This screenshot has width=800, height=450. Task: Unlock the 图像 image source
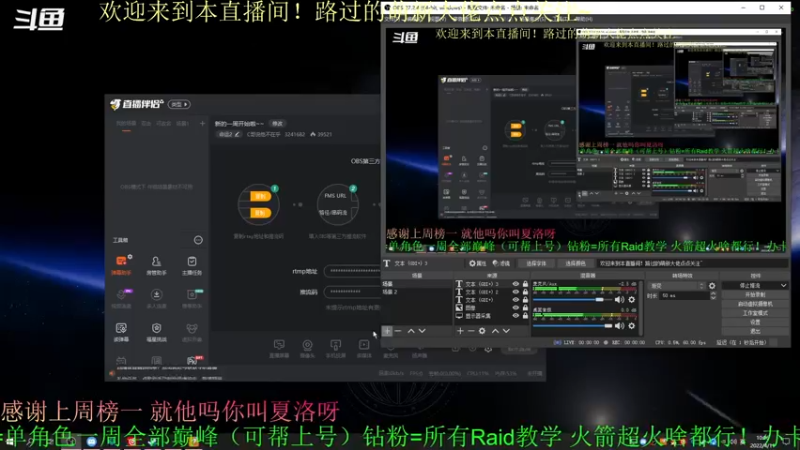pyautogui.click(x=525, y=308)
